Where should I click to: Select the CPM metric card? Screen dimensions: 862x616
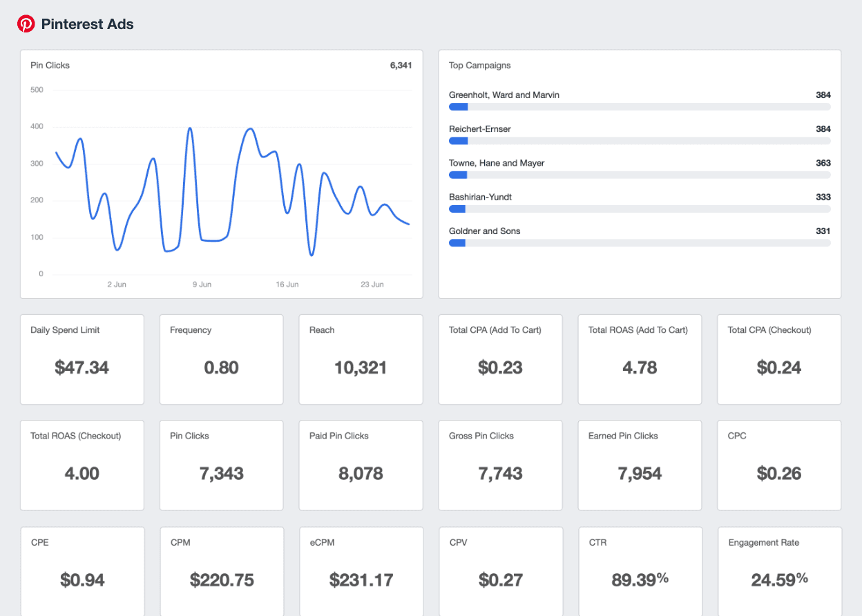(x=221, y=571)
